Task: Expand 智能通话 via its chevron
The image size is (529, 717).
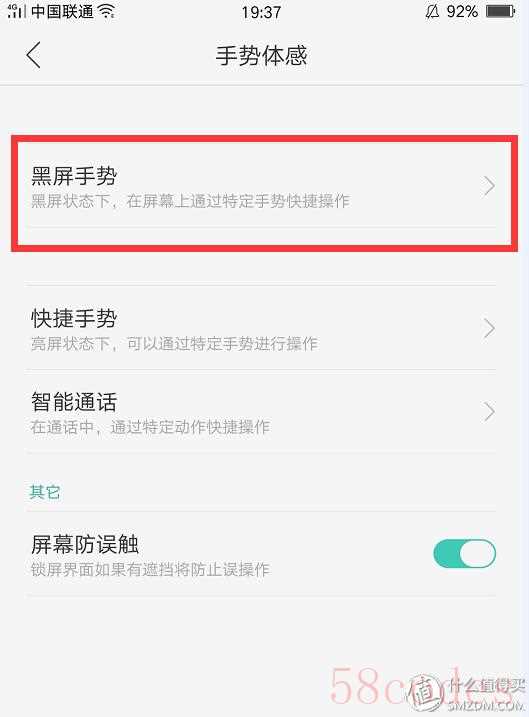Action: point(489,412)
